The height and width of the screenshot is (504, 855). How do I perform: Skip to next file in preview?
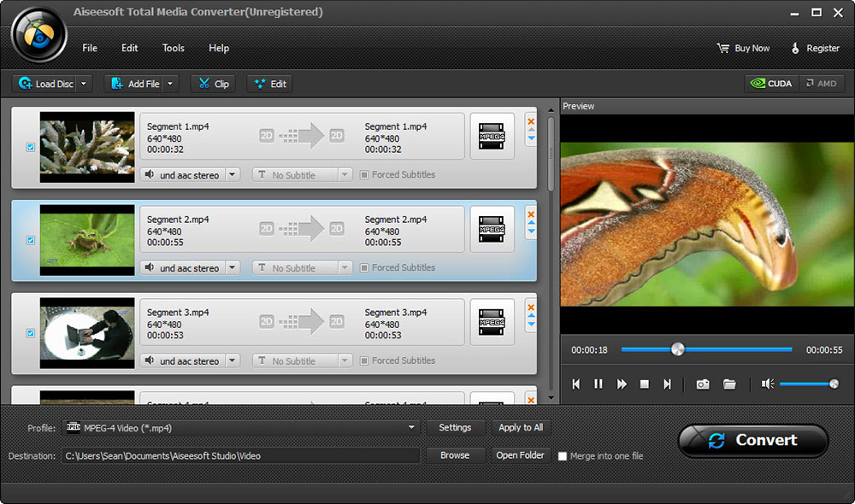coord(668,384)
